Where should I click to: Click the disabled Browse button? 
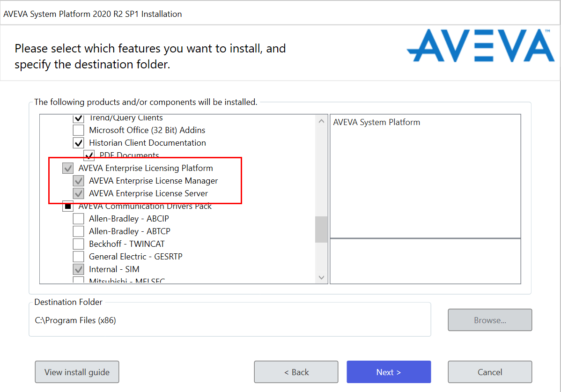click(x=490, y=320)
